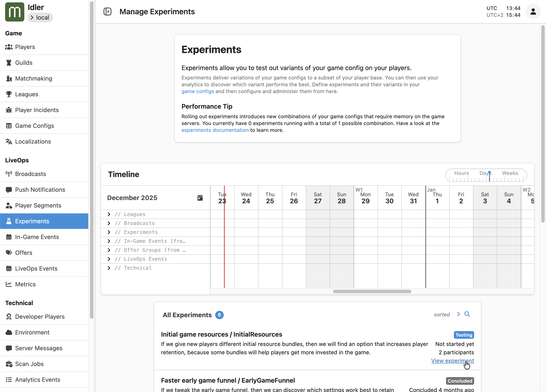Collapse the sidebar with the panel toggle
546x392 pixels.
(x=108, y=11)
